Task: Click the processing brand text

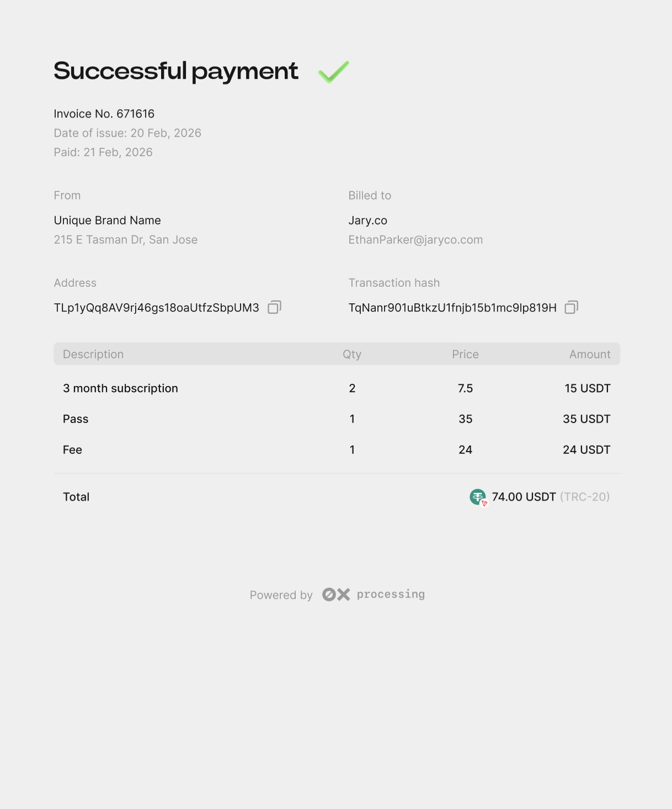Action: [391, 594]
